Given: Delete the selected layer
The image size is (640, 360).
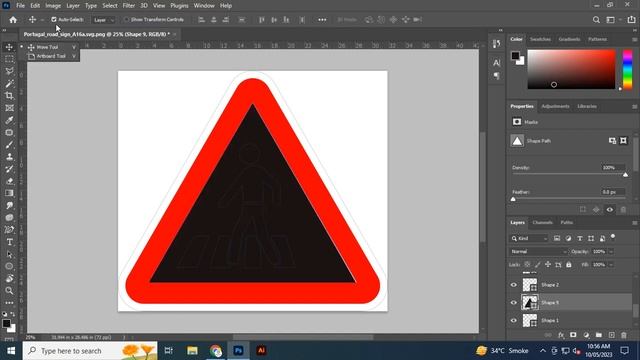Looking at the screenshot, I should click(x=624, y=335).
